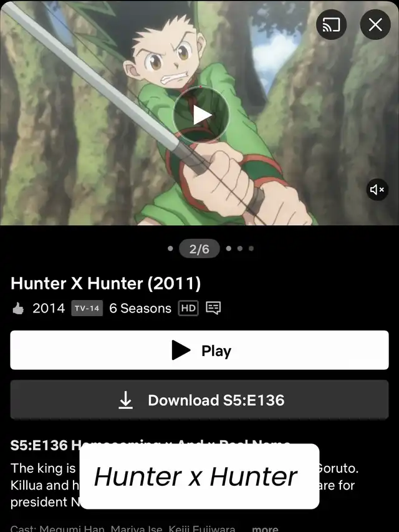Tap the Cast to device icon

pyautogui.click(x=331, y=25)
